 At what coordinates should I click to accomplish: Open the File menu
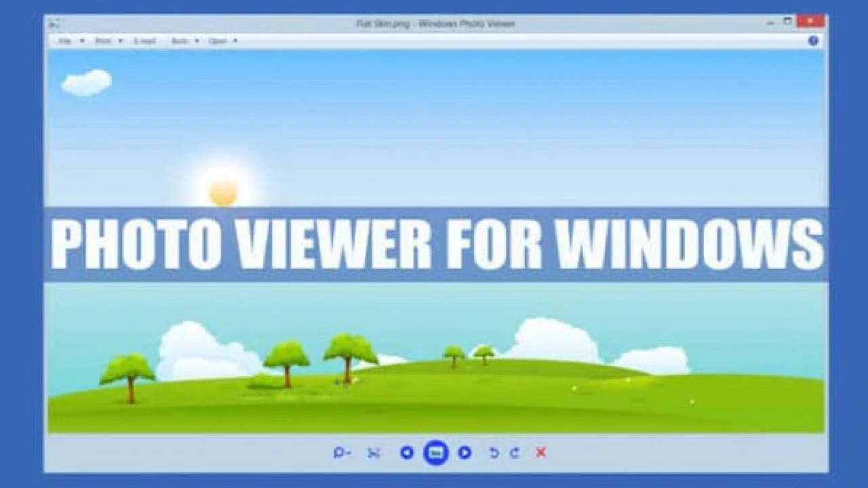click(x=65, y=41)
